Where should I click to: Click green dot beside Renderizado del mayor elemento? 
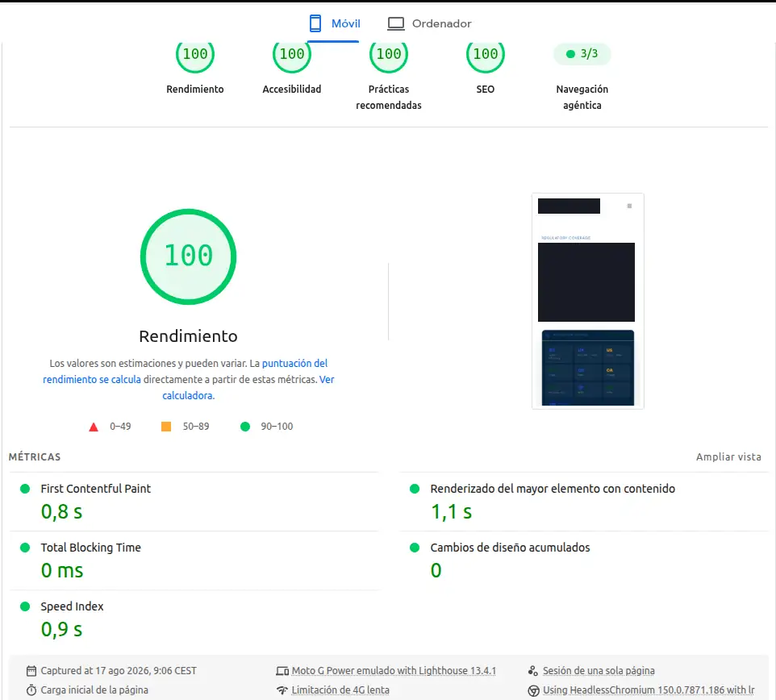(415, 489)
